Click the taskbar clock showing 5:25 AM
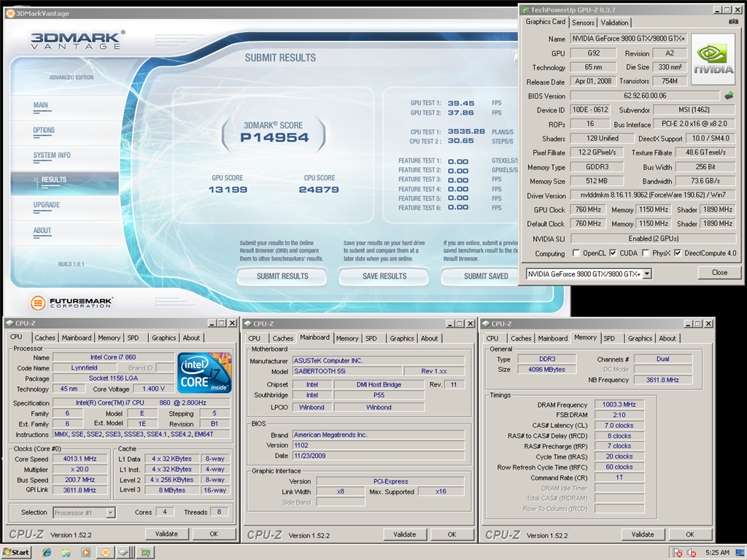This screenshot has height=560, width=747. [717, 553]
